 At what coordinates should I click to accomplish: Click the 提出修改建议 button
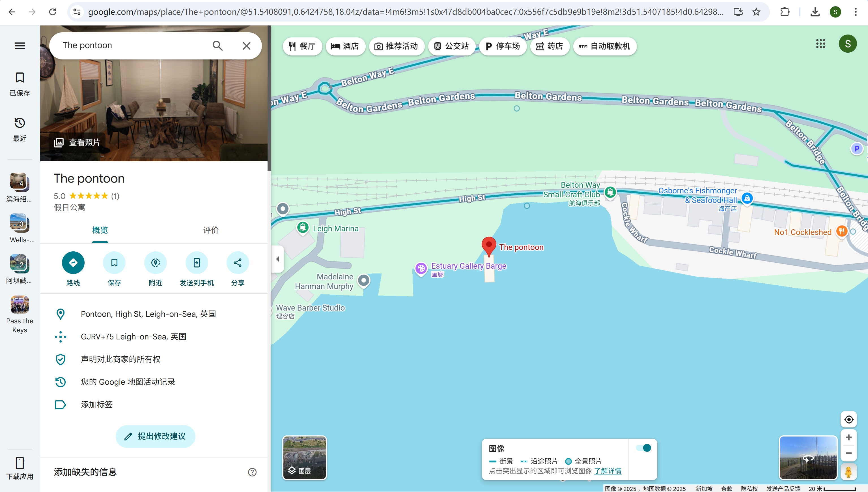[155, 436]
